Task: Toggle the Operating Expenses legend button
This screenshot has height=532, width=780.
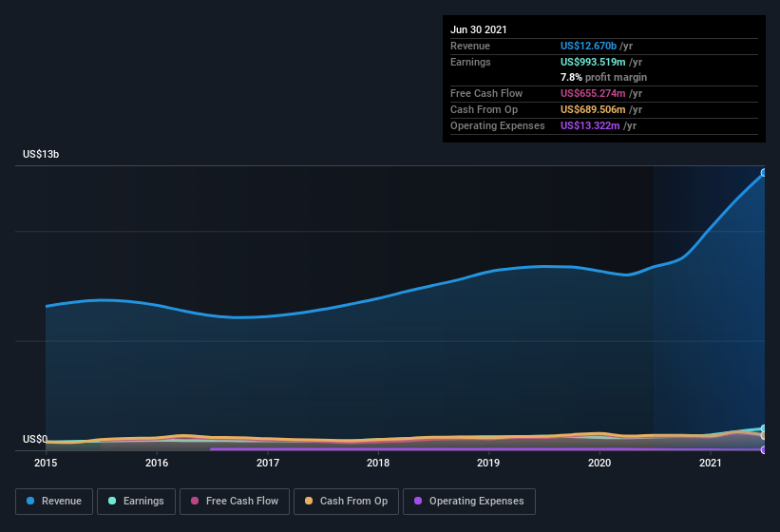Action: (x=469, y=502)
